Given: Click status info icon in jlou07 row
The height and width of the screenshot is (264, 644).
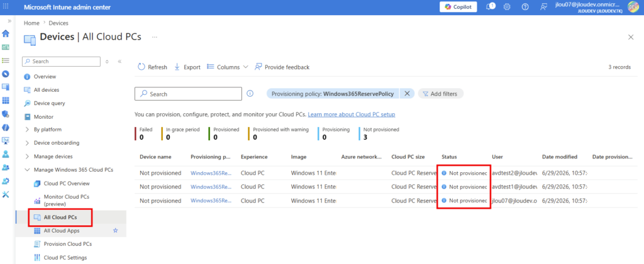Looking at the screenshot, I should (x=444, y=201).
